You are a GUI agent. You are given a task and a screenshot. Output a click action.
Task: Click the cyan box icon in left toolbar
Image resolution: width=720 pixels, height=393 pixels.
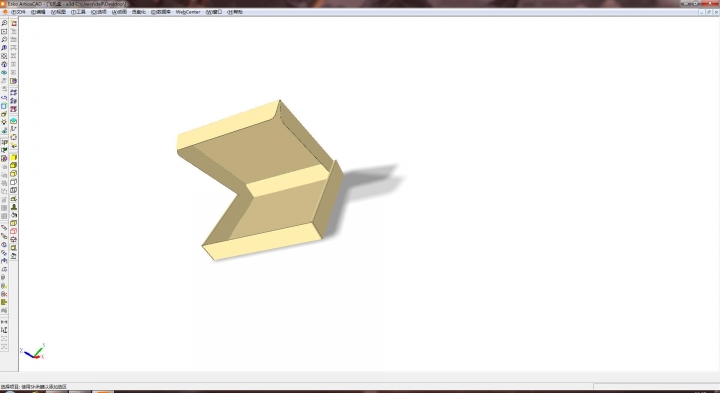point(4,106)
